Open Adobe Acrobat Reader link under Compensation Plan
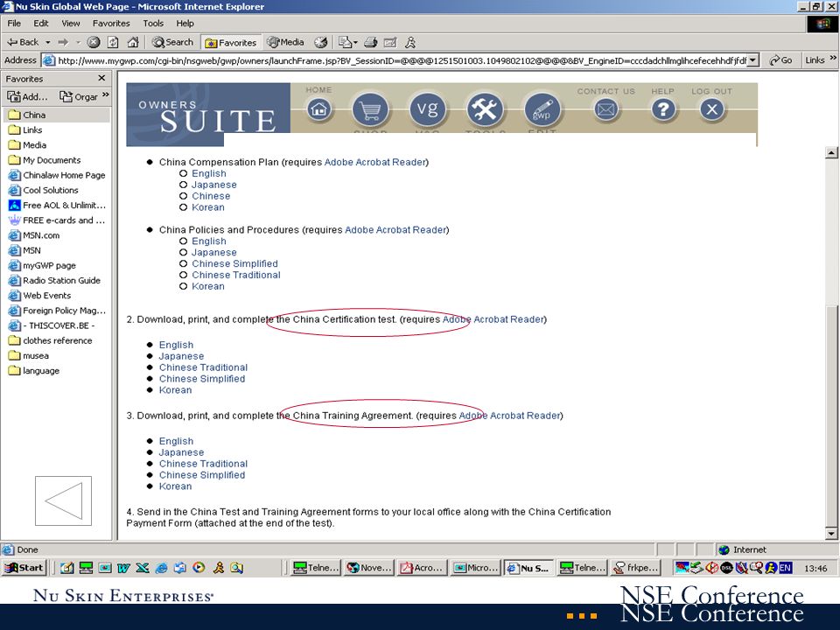840x630 pixels. tap(375, 162)
